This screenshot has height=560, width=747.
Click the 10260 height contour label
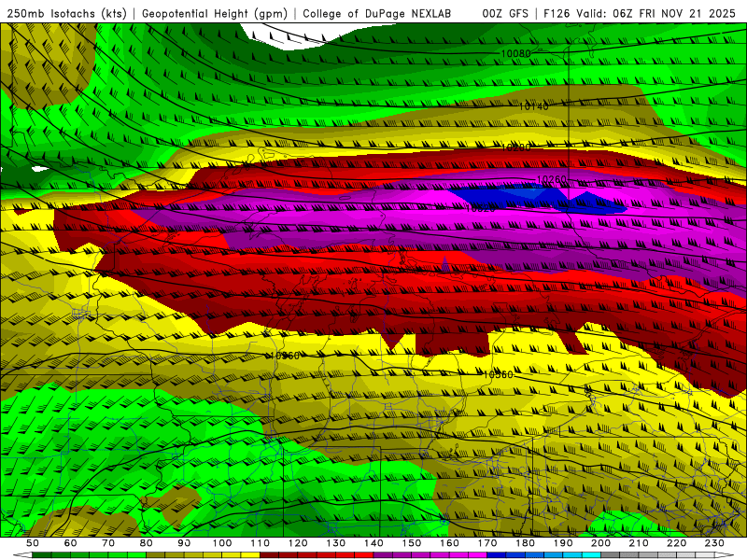coord(552,179)
